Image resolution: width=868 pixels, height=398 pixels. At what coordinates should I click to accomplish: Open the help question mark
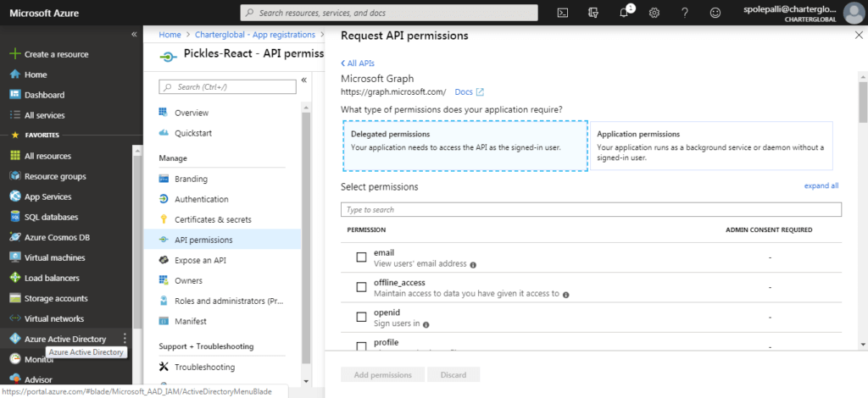(685, 13)
